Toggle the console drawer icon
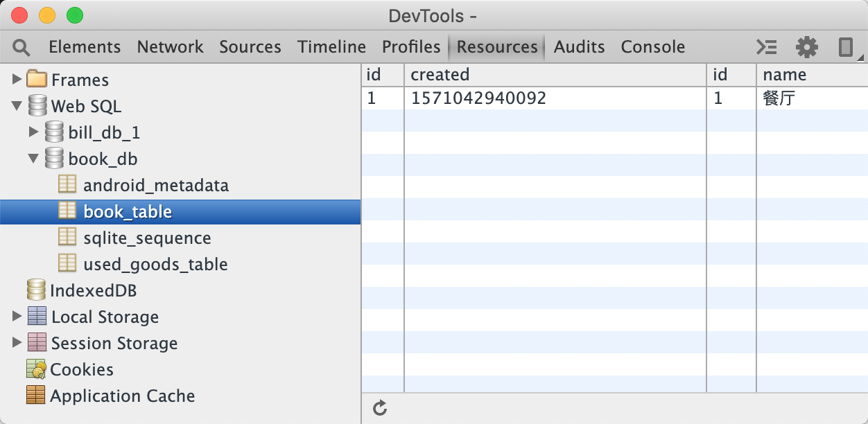The image size is (868, 424). tap(766, 47)
